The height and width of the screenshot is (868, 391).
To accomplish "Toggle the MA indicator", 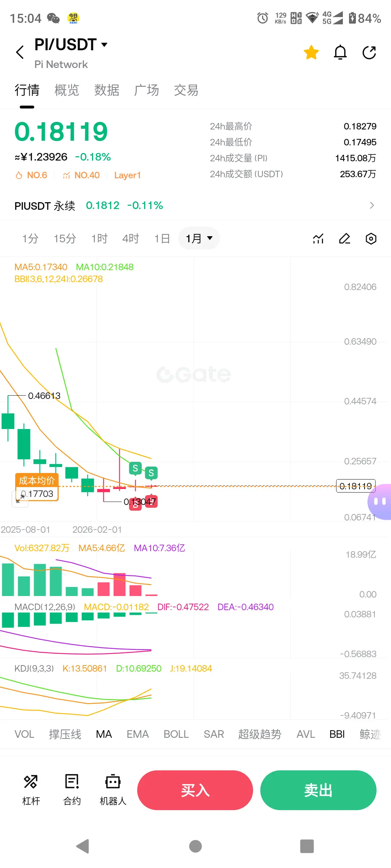I will (x=104, y=734).
